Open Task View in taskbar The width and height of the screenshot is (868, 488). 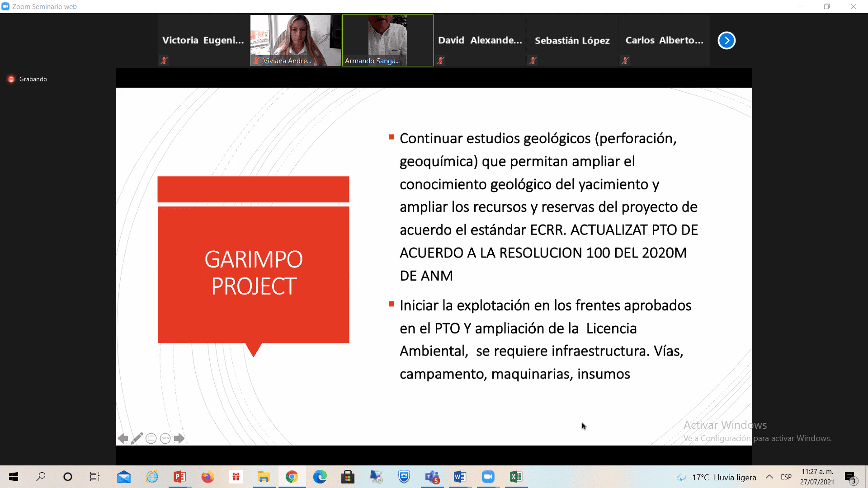[95, 477]
